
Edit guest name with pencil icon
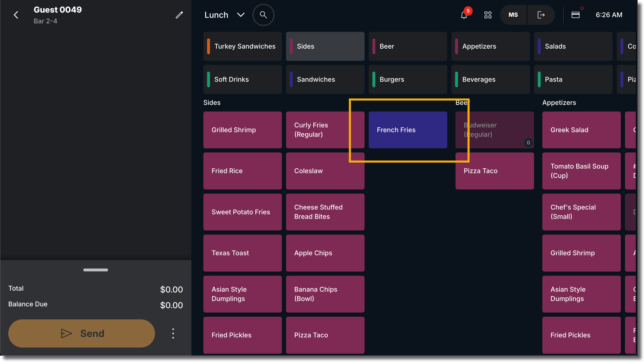point(179,15)
